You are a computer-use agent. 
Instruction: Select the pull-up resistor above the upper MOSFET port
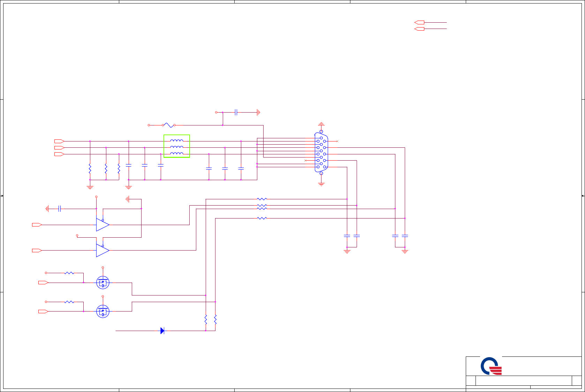69,273
